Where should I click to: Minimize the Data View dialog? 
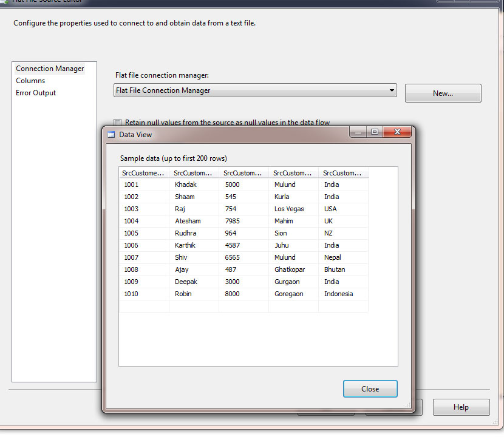click(358, 132)
